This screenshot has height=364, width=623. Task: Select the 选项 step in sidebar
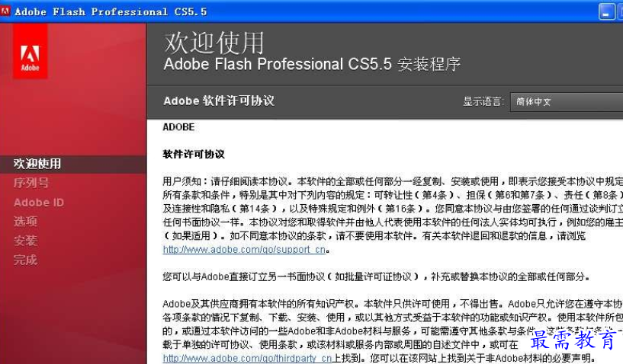pos(25,221)
